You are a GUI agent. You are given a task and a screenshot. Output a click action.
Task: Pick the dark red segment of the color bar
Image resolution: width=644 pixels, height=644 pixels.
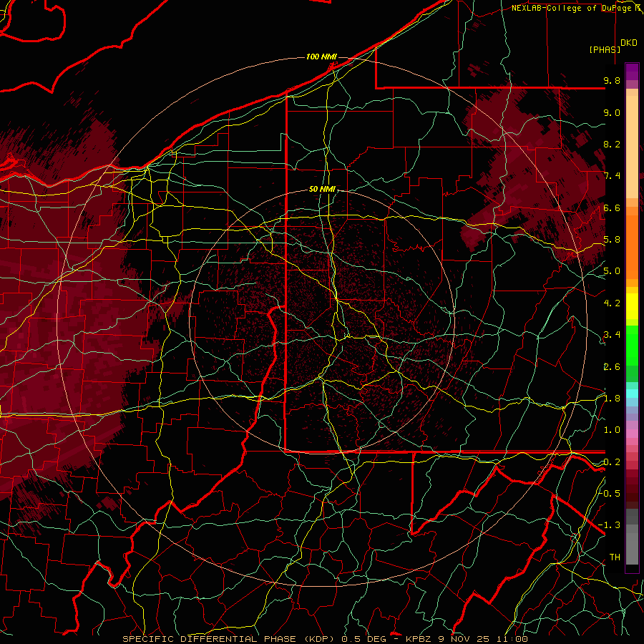point(632,484)
